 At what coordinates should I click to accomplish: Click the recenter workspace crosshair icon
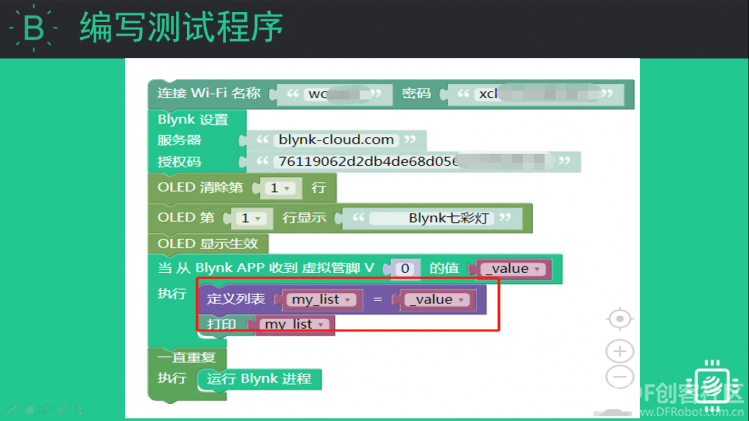tap(620, 319)
